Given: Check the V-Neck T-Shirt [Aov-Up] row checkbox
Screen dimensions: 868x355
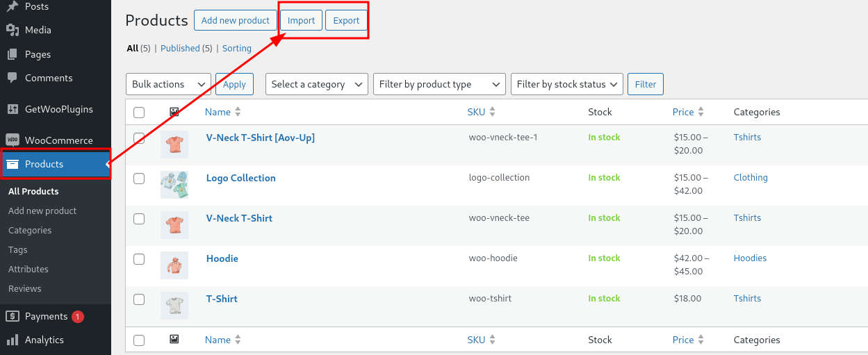Looking at the screenshot, I should click(x=139, y=138).
